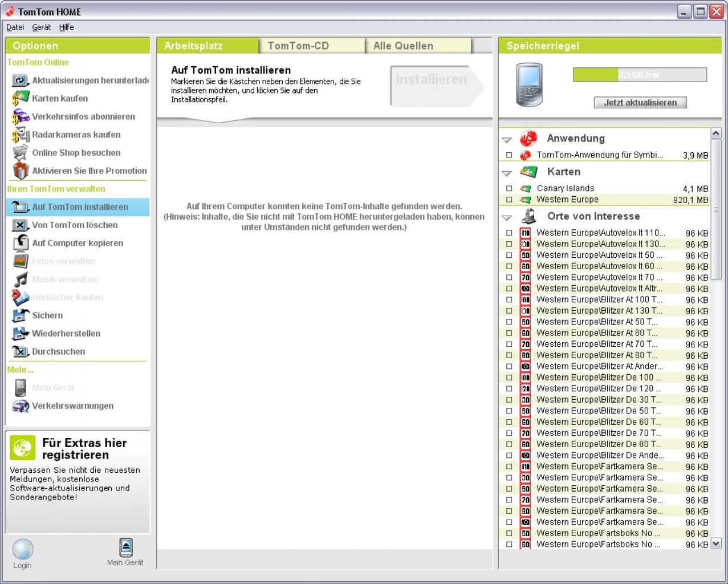Select the Verkehrsinfos abonnieren car icon
Viewport: 728px width, 584px height.
point(21,116)
